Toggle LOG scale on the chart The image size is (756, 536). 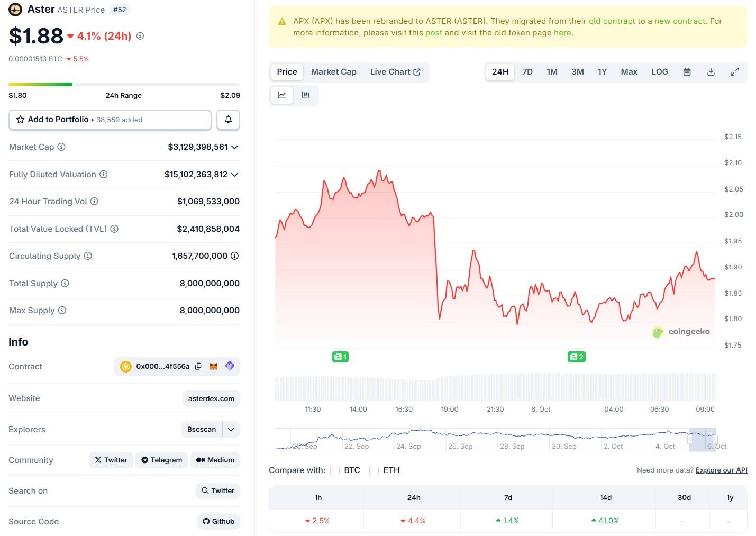[659, 72]
